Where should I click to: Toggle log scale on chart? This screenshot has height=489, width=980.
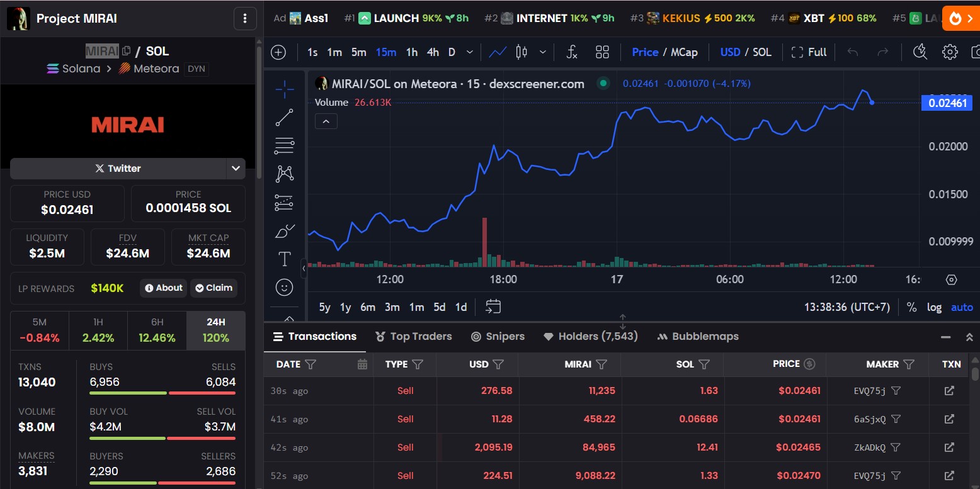point(934,307)
